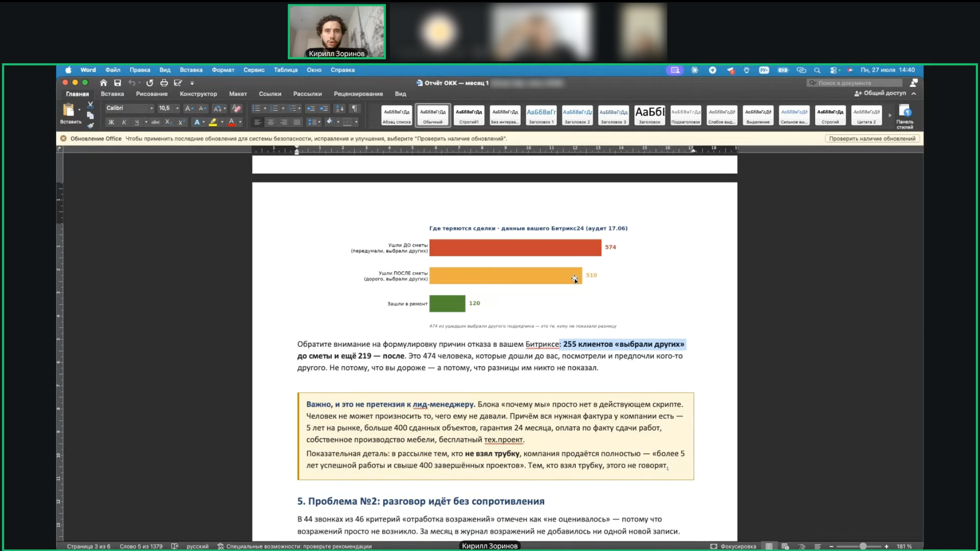Expand the numbered list style dropdown
This screenshot has width=980, height=551.
tap(283, 108)
